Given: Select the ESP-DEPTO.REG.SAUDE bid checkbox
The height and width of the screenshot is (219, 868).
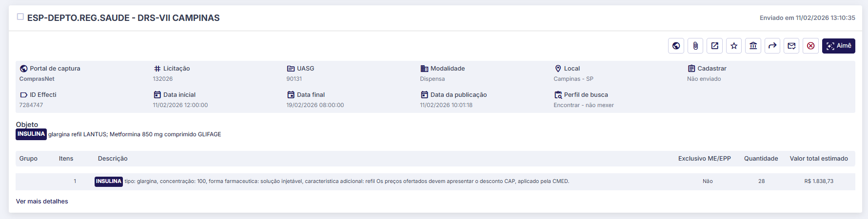Looking at the screenshot, I should coord(20,17).
